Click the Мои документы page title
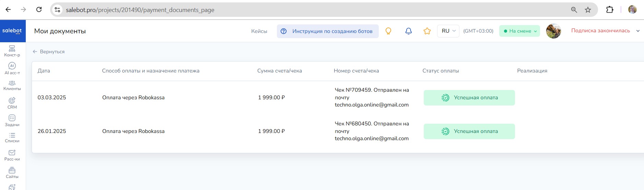The width and height of the screenshot is (644, 190). click(x=60, y=31)
